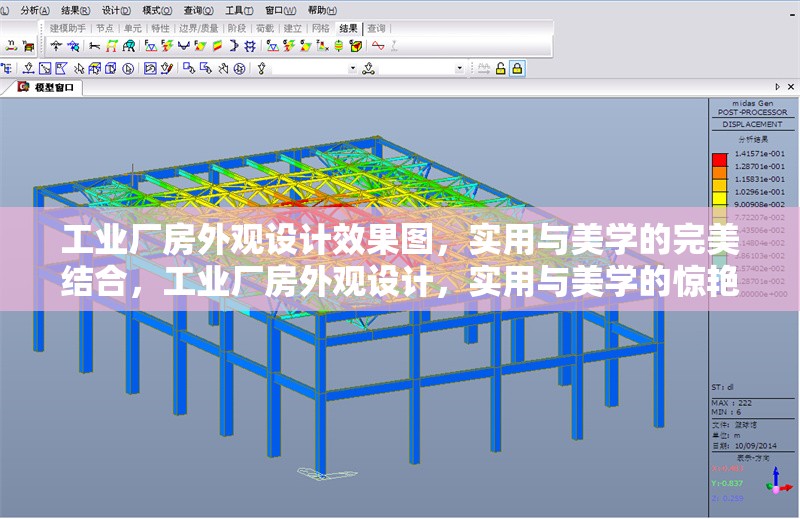Expand the second toolbar combo box dropdown
The image size is (800, 519).
click(x=460, y=68)
